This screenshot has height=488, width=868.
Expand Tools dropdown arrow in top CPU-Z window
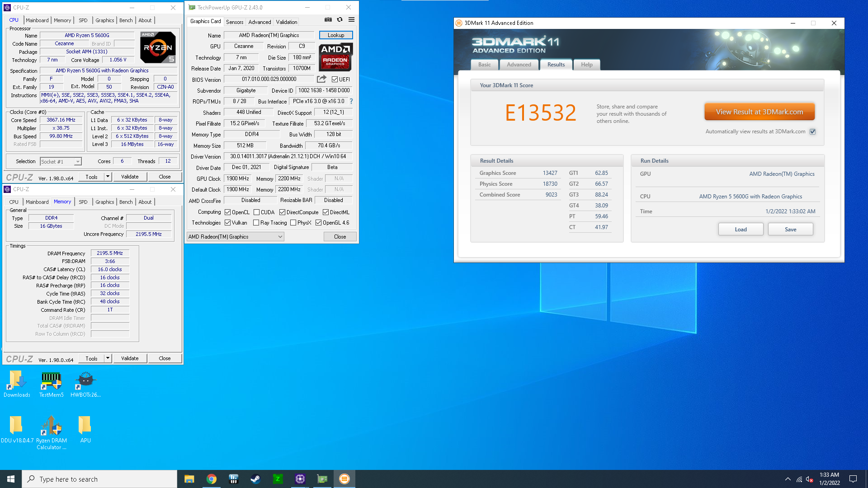108,177
